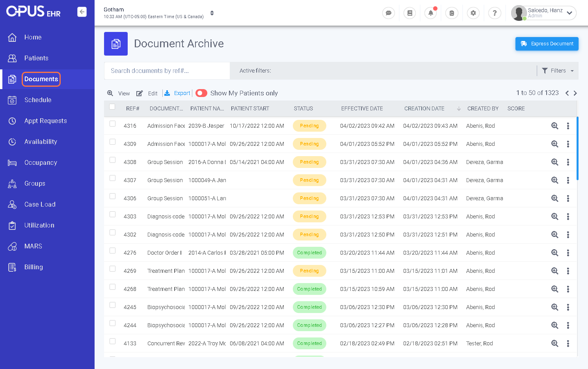Screen dimensions: 588x369
Task: Toggle Show My Patients only switch
Action: point(201,93)
